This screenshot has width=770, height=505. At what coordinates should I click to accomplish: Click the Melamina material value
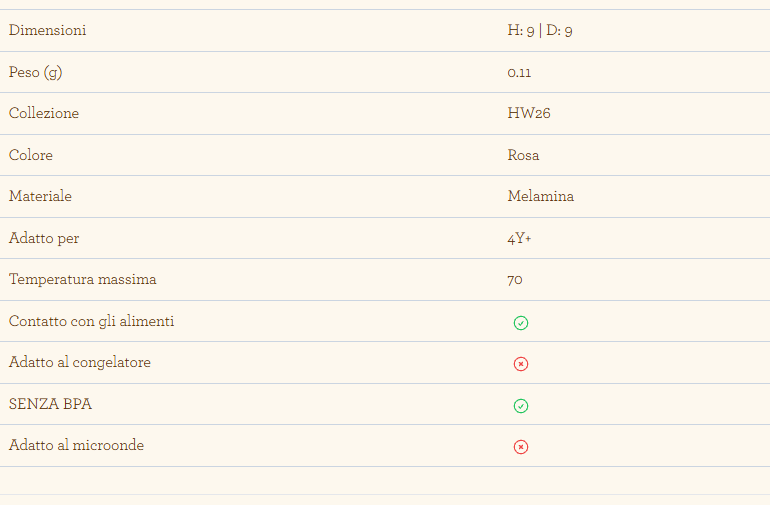click(541, 196)
